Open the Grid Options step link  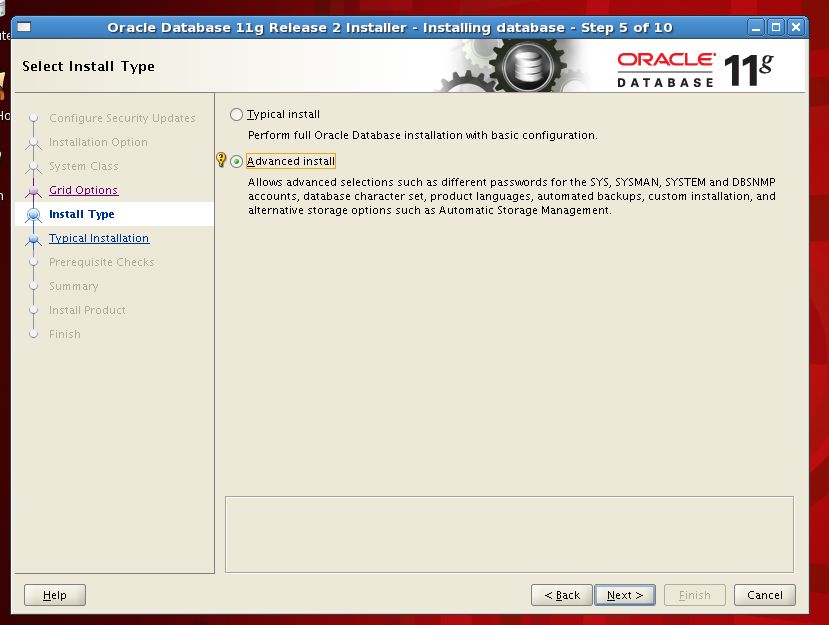[x=83, y=191]
